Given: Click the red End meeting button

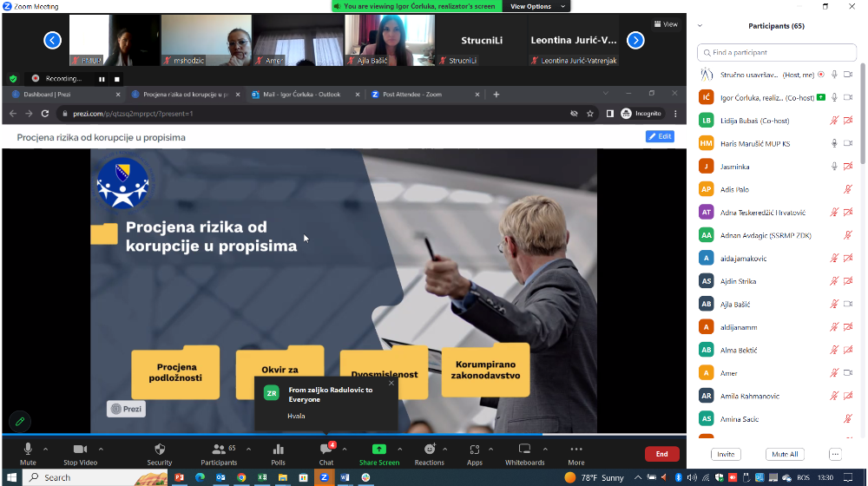Looking at the screenshot, I should click(x=662, y=454).
